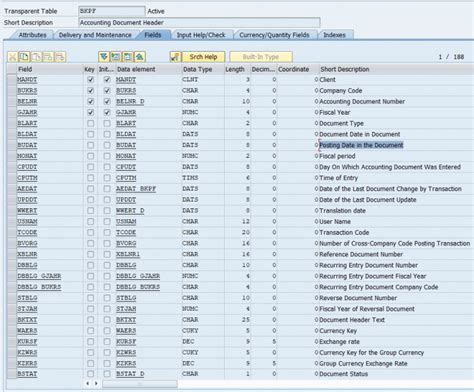Open the Input Help/Check tab

coord(201,35)
